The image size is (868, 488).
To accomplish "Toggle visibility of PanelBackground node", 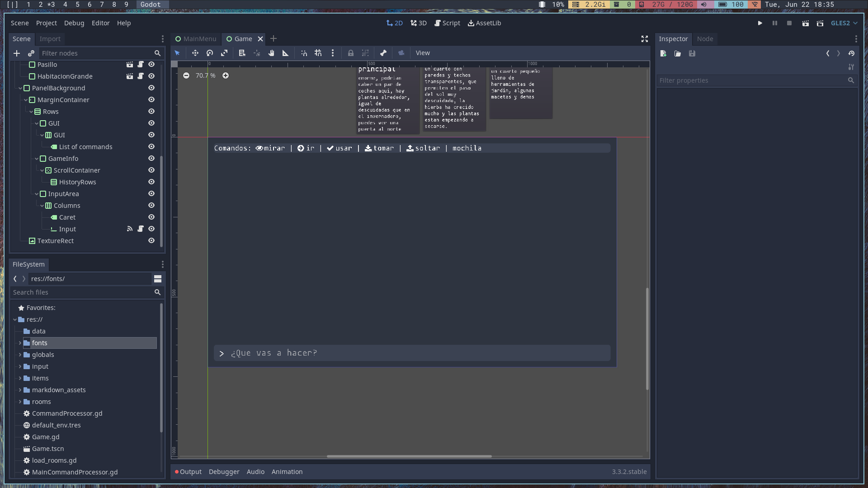I will coord(151,88).
